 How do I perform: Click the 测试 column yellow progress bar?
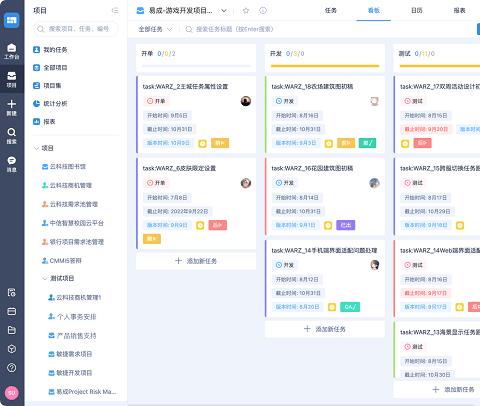(x=440, y=66)
